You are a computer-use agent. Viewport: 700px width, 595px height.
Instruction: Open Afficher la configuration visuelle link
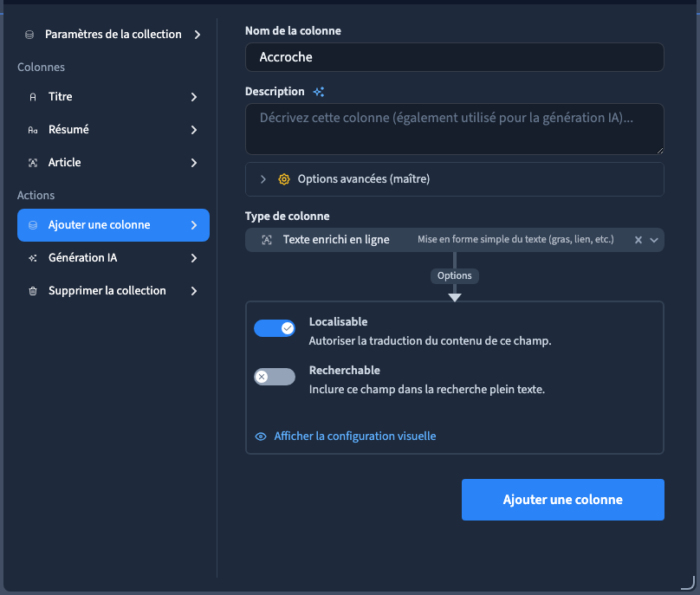pos(355,437)
